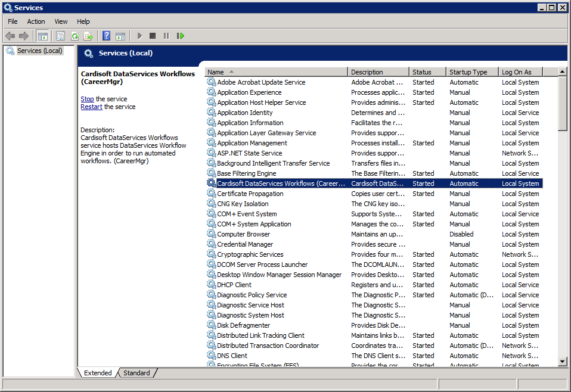571x392 pixels.
Task: Select the Application Management service row
Action: tap(374, 143)
